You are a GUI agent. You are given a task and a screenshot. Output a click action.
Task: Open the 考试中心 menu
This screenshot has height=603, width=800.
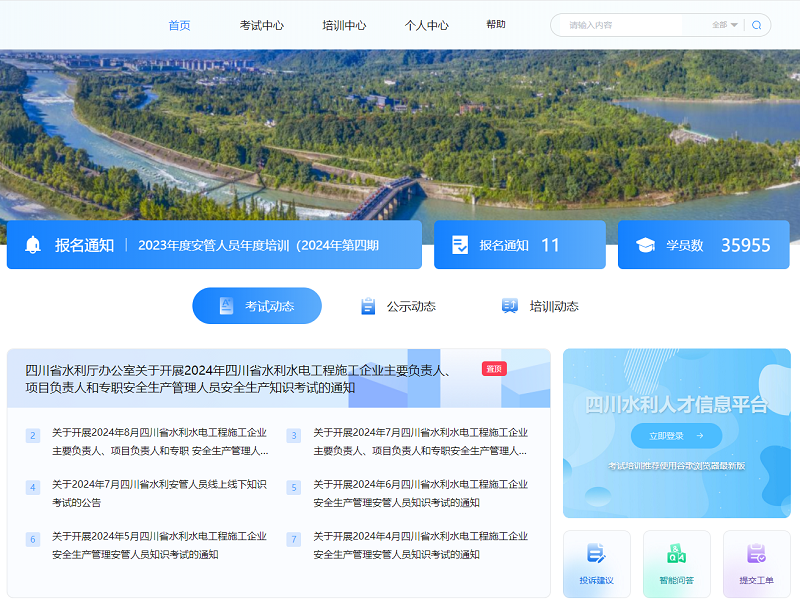coord(261,25)
